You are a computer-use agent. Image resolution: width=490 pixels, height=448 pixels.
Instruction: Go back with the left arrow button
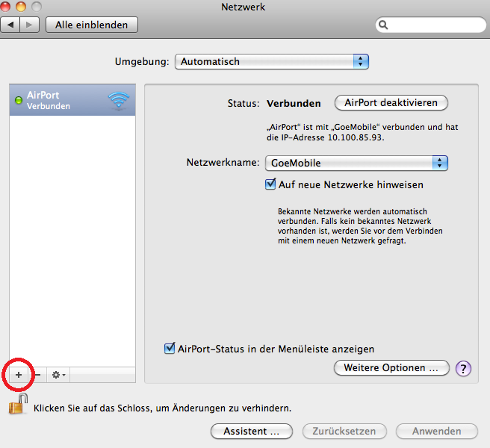click(10, 25)
